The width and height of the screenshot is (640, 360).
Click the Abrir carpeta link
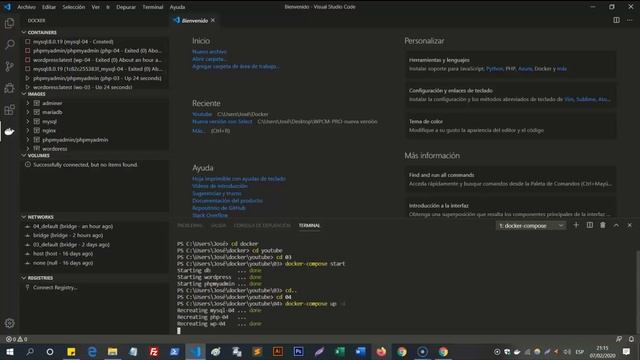(x=209, y=59)
